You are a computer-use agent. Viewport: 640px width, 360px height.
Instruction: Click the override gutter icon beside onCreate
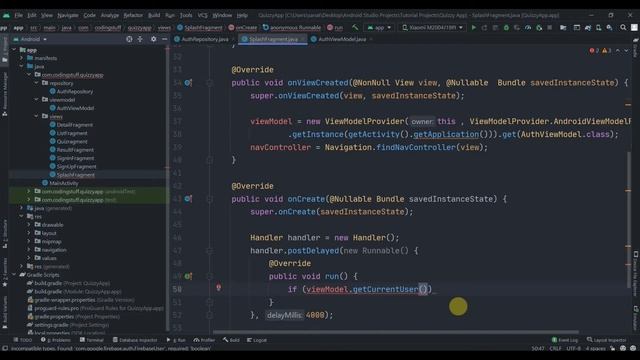188,199
